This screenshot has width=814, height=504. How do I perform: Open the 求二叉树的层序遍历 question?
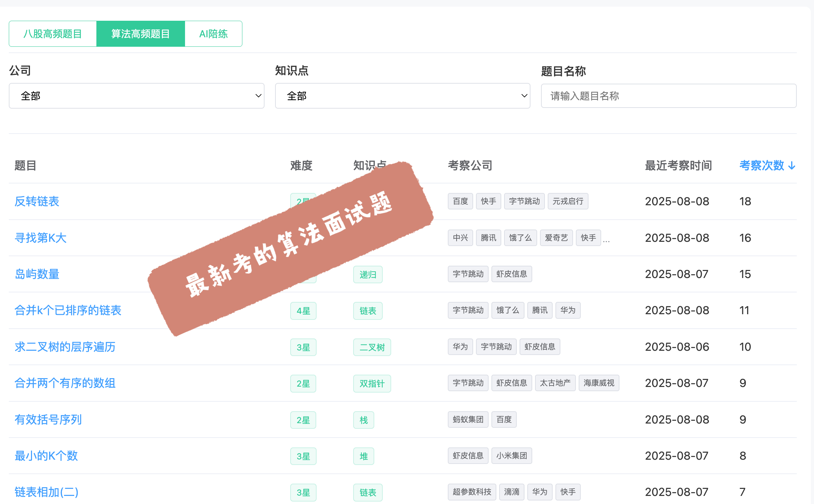65,347
